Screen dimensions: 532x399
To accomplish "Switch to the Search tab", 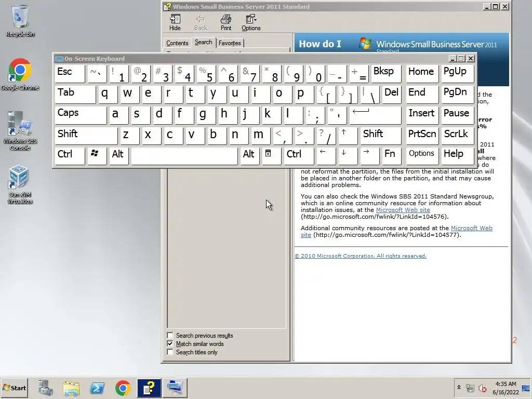I will click(203, 42).
